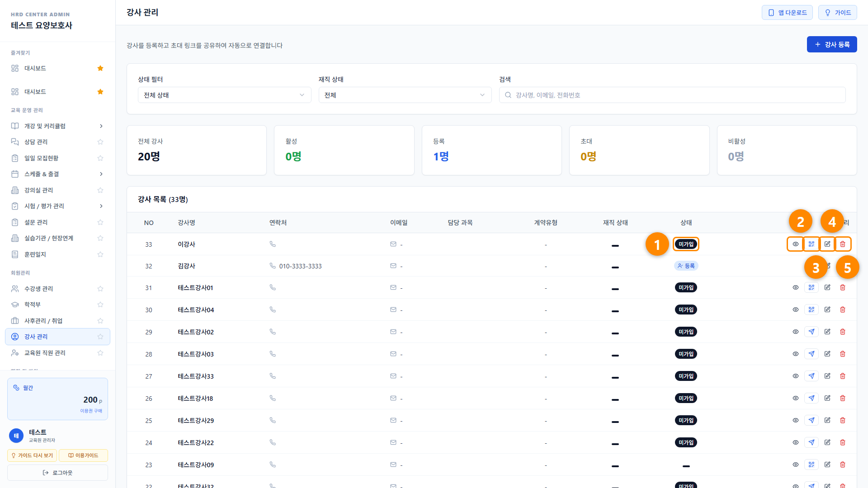Go to 교육원 직원 관리
This screenshot has height=488, width=868.
click(57, 353)
